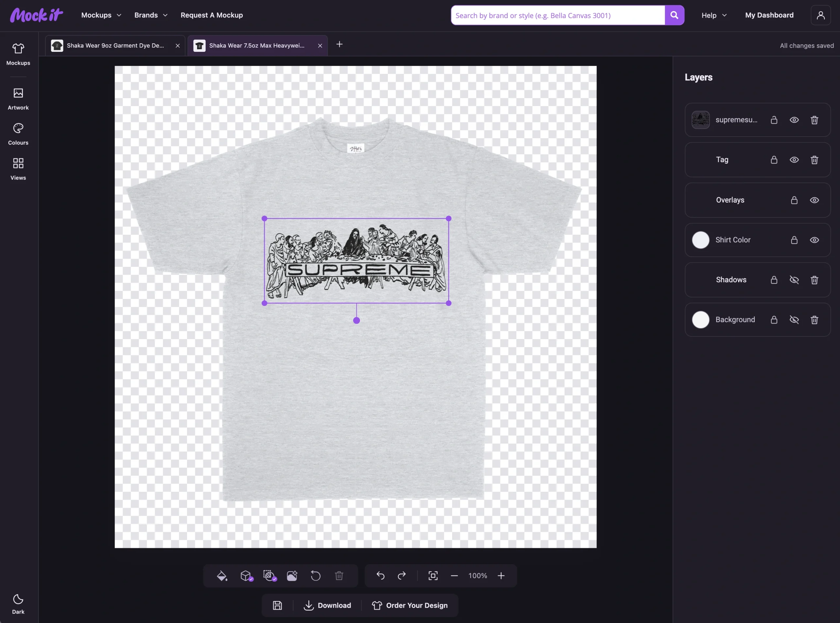Open the user account profile icon
The width and height of the screenshot is (840, 623).
tap(821, 15)
